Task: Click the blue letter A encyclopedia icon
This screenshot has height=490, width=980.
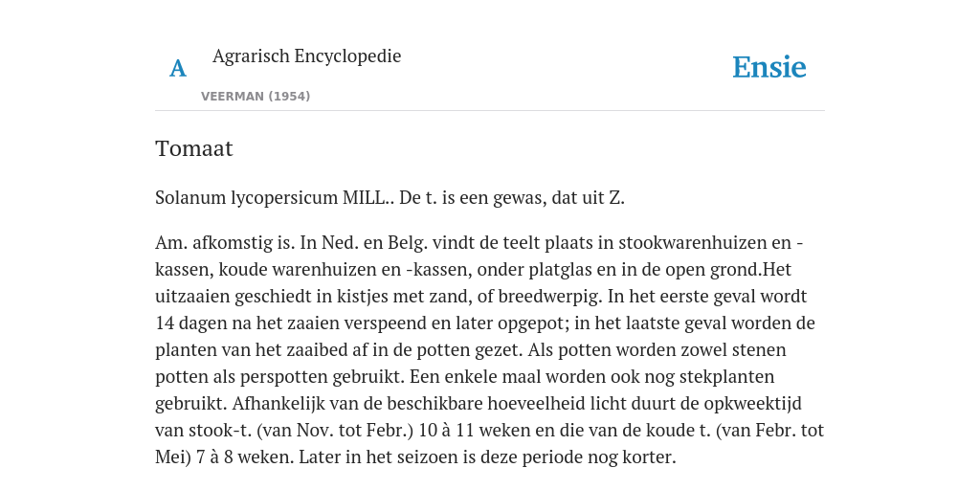Action: pyautogui.click(x=178, y=68)
